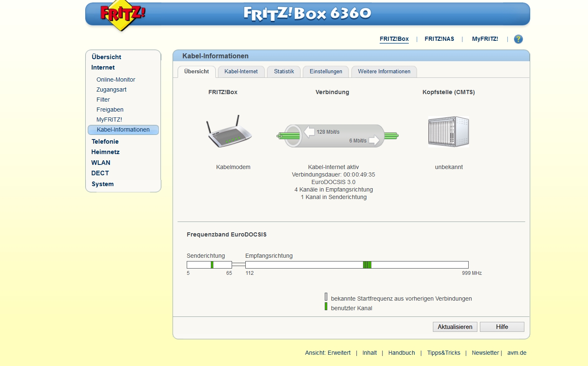Click the Aktualisieren button
The image size is (588, 366).
coord(455,327)
